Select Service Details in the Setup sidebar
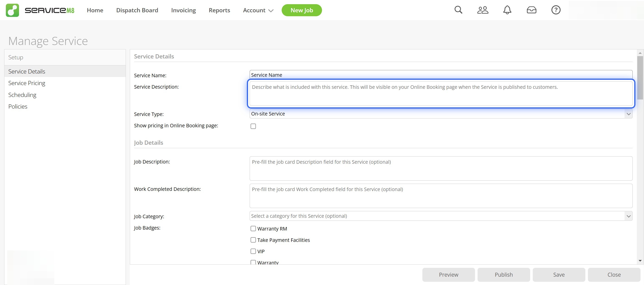This screenshot has height=285, width=644. [65, 71]
